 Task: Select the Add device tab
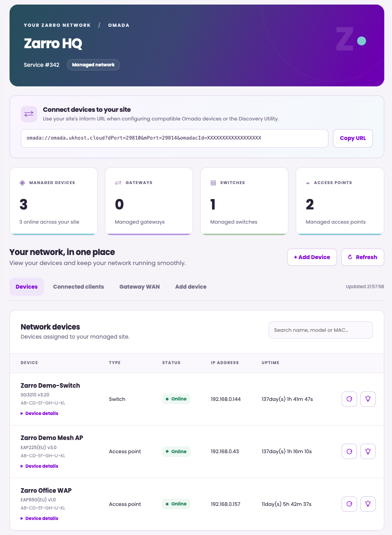[x=191, y=287]
